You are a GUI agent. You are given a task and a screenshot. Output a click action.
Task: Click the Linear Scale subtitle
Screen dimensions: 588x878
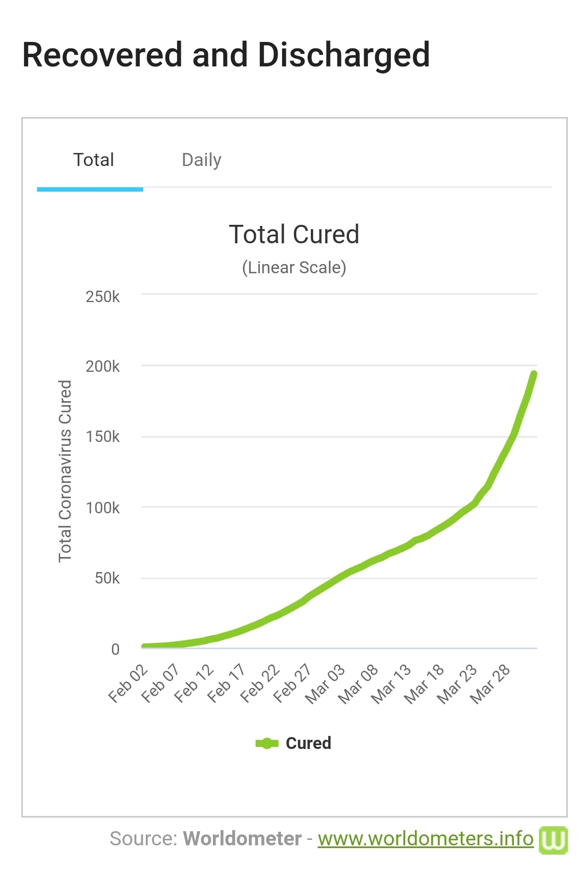(294, 268)
